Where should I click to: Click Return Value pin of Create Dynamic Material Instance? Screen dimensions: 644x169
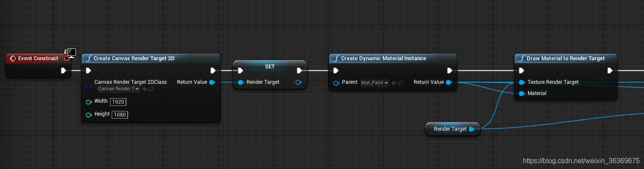pyautogui.click(x=449, y=82)
